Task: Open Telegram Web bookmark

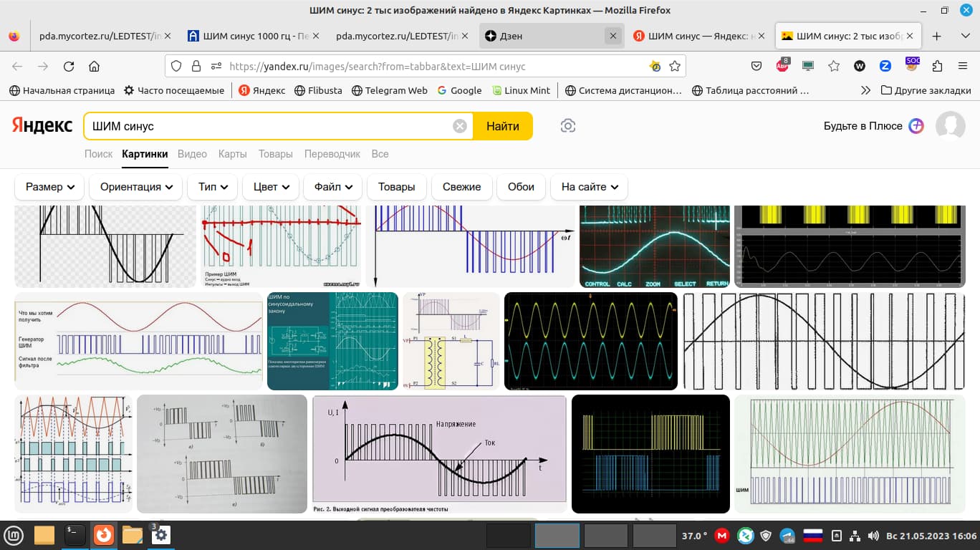Action: pyautogui.click(x=389, y=90)
